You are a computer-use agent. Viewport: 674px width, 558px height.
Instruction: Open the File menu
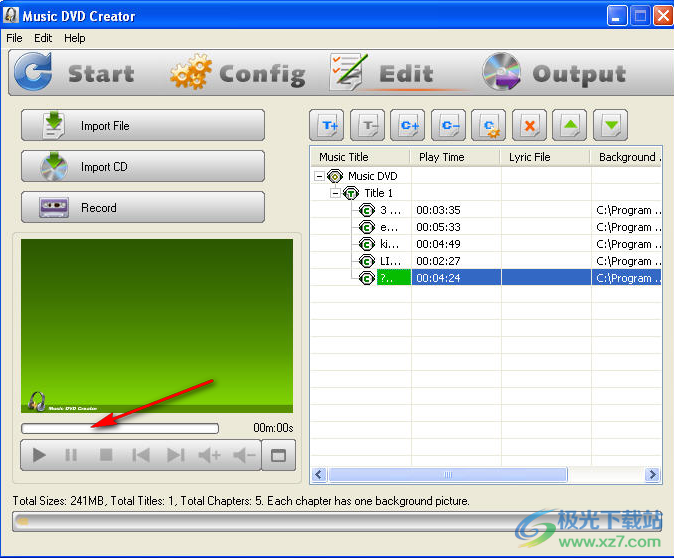point(14,38)
